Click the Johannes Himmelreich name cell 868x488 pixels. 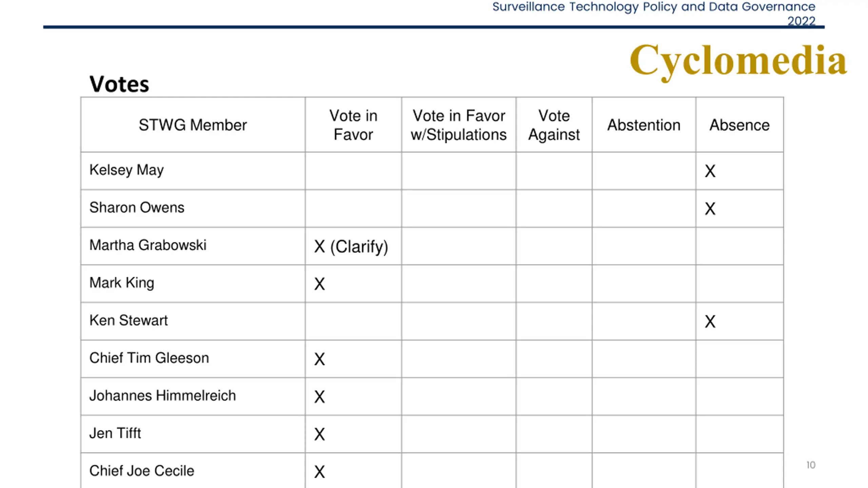click(162, 396)
